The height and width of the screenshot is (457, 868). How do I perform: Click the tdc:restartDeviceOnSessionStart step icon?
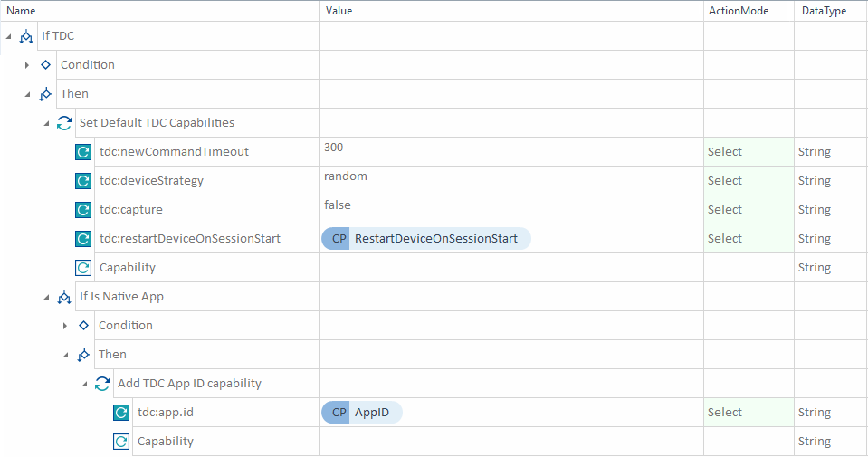click(83, 239)
